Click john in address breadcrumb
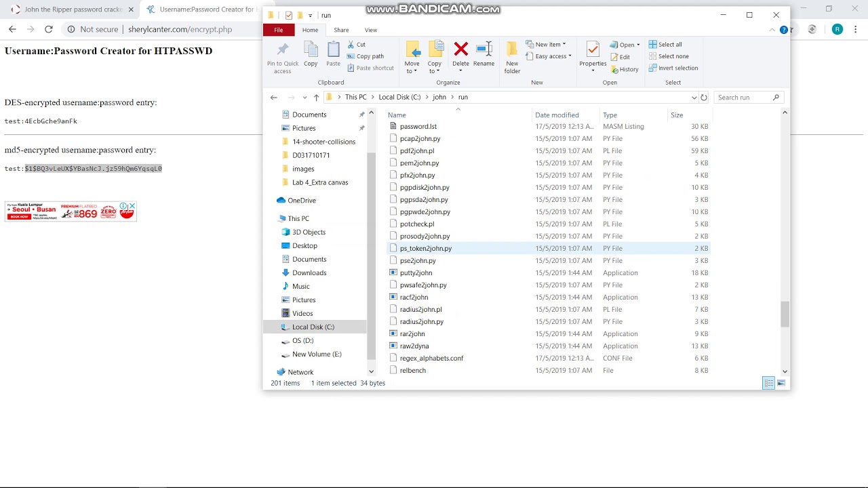868x488 pixels. [x=439, y=97]
